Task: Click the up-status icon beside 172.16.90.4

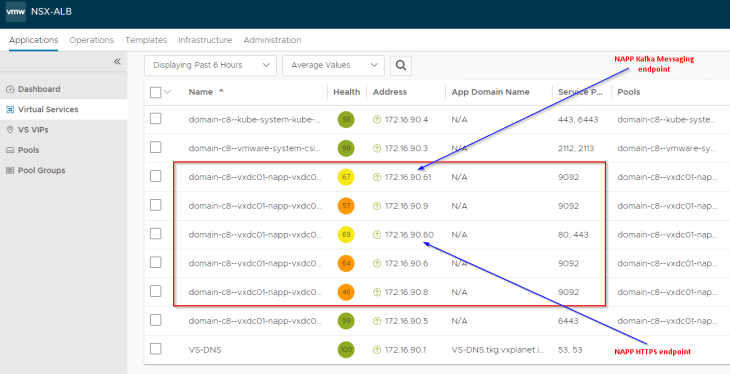Action: pyautogui.click(x=377, y=120)
